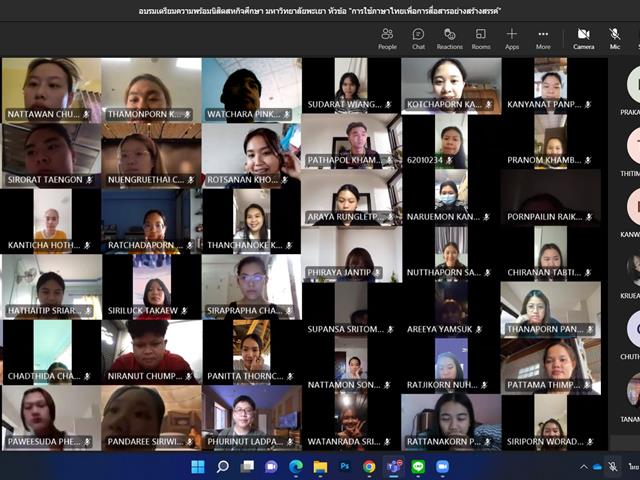Select SUPANSA SRITOM video tile

(x=351, y=310)
